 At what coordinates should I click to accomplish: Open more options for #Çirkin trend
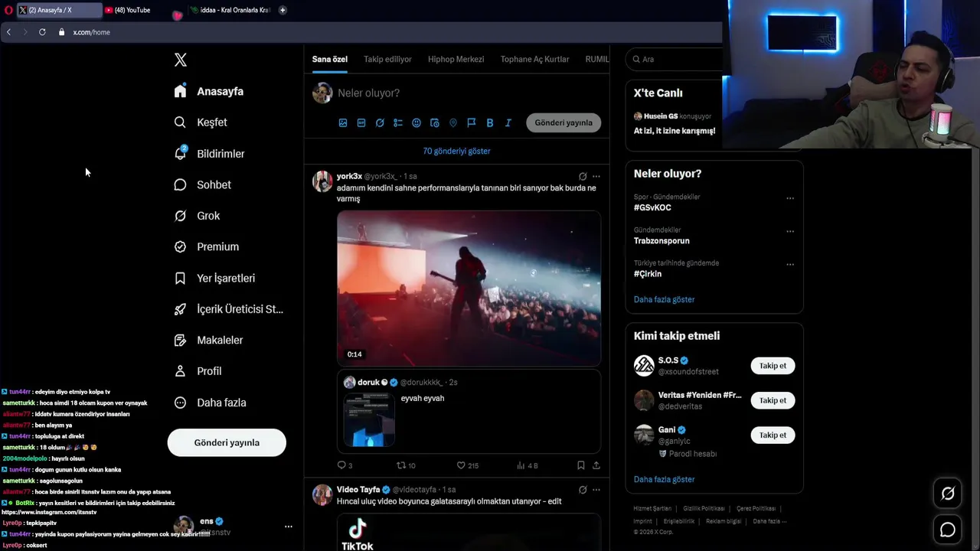[790, 264]
